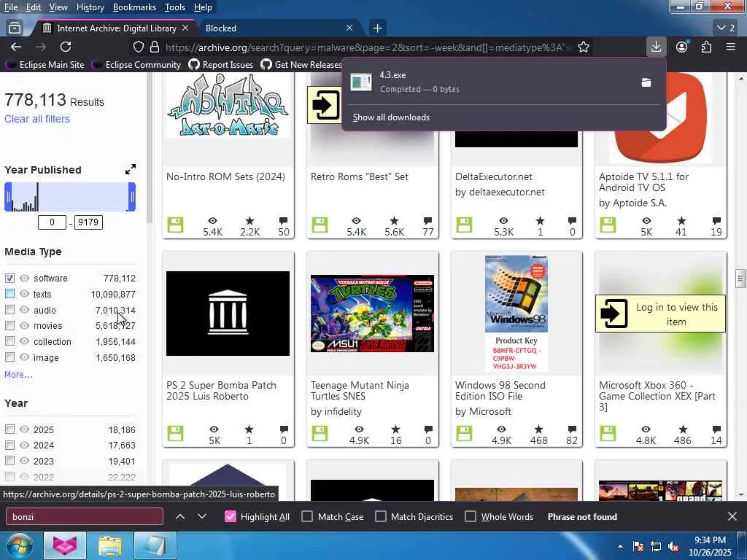Click the find bar text field containing bonzi
The height and width of the screenshot is (560, 747).
tap(85, 517)
